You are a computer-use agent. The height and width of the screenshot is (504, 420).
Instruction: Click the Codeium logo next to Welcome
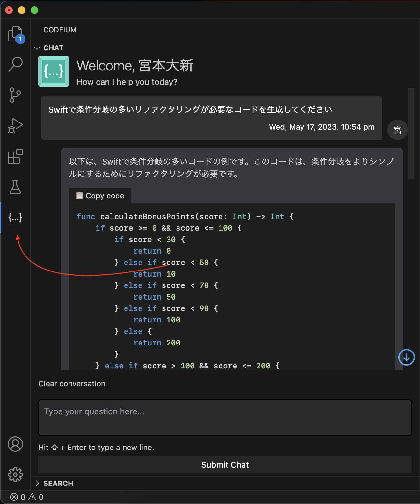tap(54, 71)
